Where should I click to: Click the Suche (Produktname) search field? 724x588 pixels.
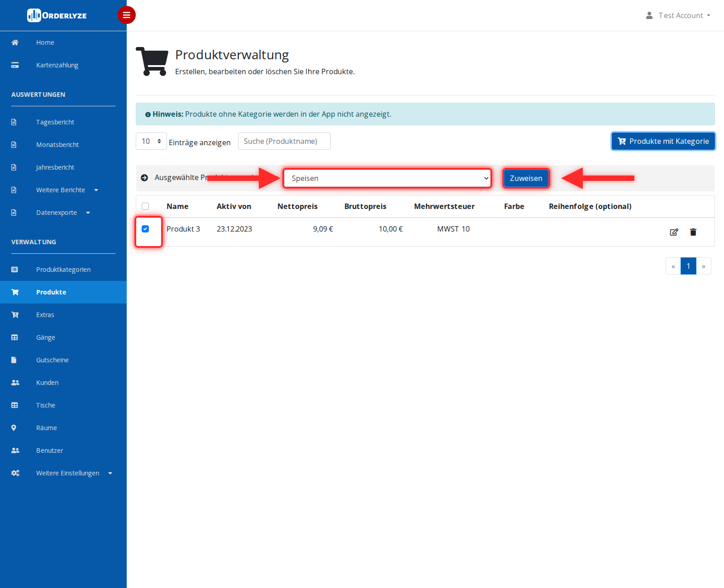[x=284, y=141]
